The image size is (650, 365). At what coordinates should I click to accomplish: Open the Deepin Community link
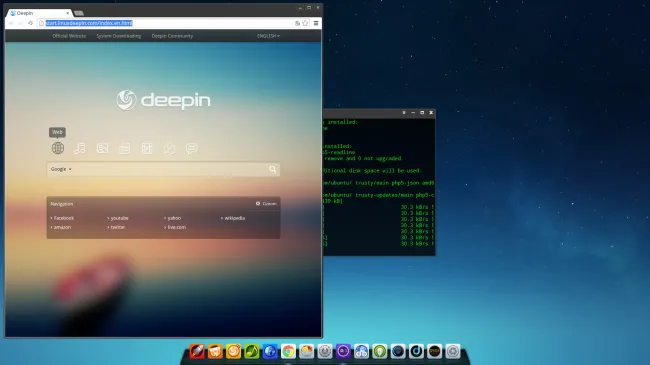pyautogui.click(x=172, y=36)
